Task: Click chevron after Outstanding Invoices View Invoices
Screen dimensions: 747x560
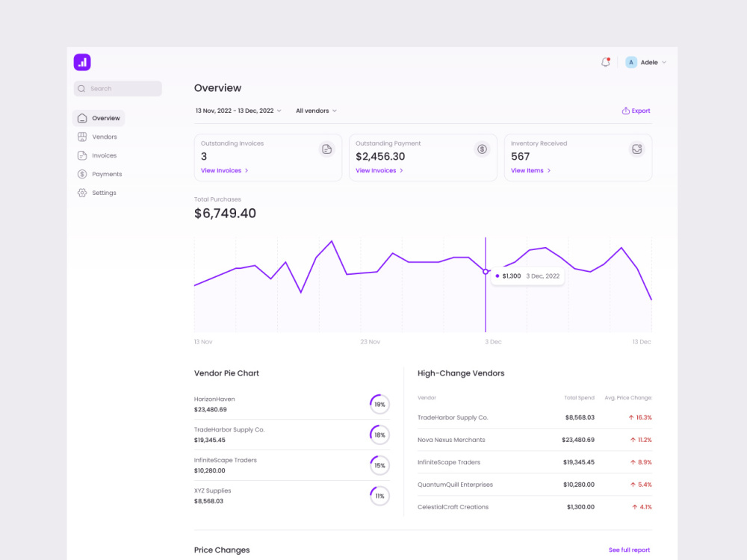Action: [x=247, y=170]
